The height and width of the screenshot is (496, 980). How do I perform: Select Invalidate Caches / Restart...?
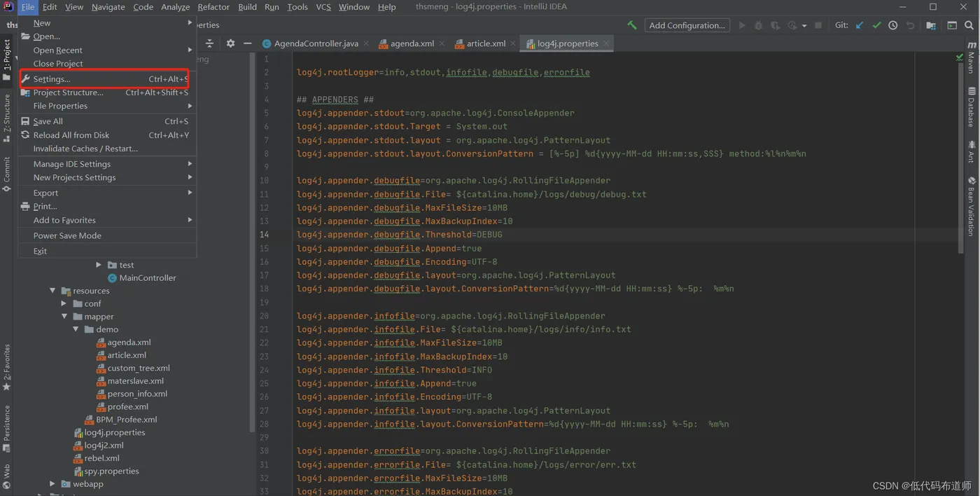(x=85, y=149)
